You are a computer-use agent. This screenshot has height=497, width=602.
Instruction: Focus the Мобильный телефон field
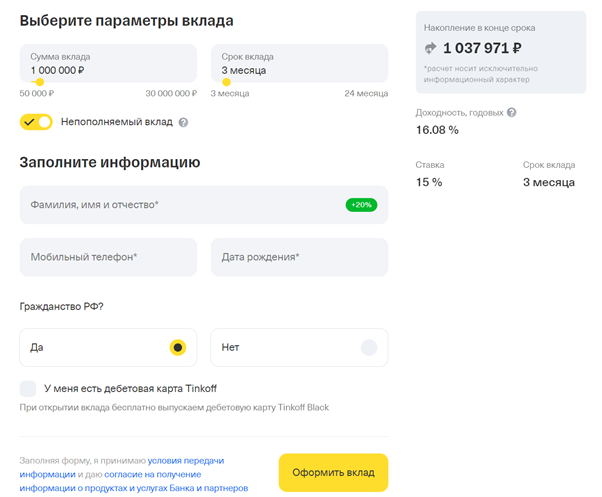click(x=108, y=257)
